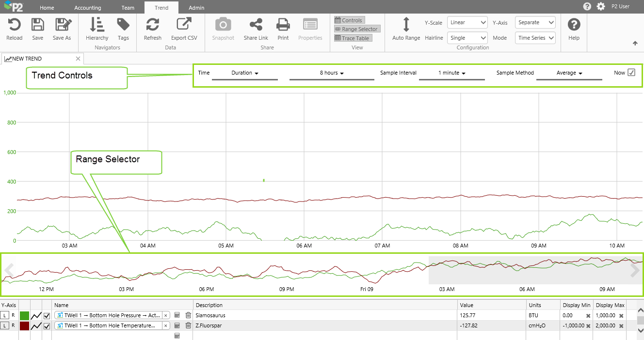The image size is (644, 340).
Task: Export trend data with Export CSV
Action: [184, 25]
